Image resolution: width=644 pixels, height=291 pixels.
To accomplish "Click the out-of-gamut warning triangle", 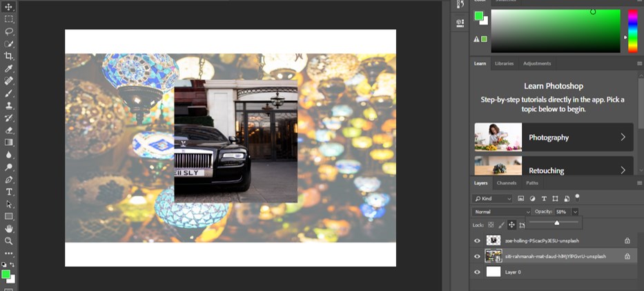I will pos(476,39).
